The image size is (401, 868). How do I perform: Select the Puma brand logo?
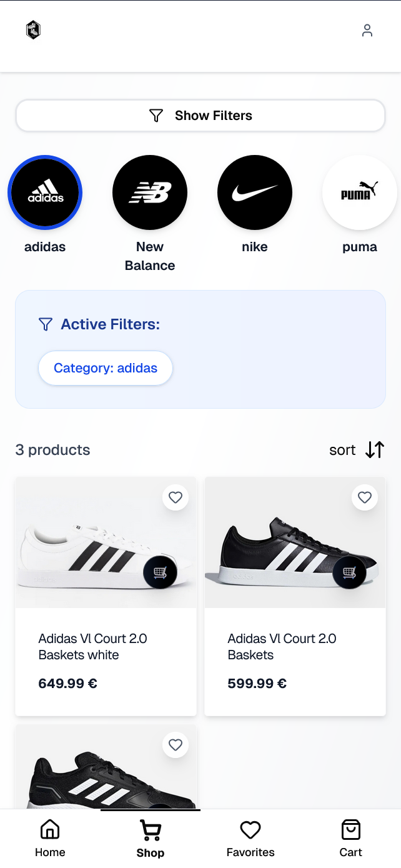tap(360, 193)
